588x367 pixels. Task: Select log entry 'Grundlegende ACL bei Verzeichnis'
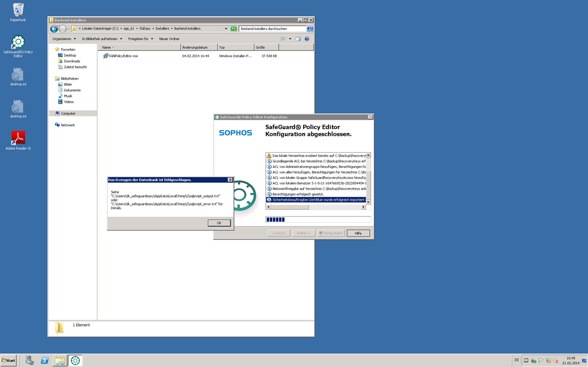(316, 161)
